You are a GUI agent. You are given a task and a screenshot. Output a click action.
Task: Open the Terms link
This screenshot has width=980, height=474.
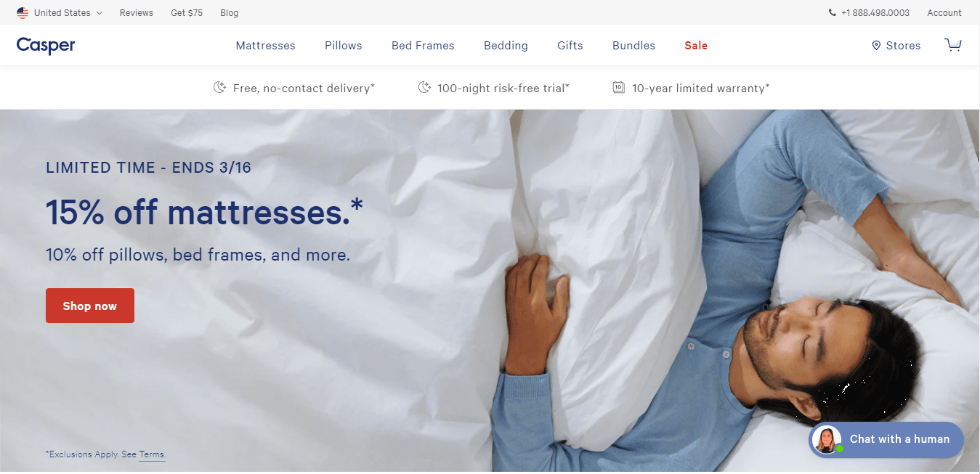(152, 454)
